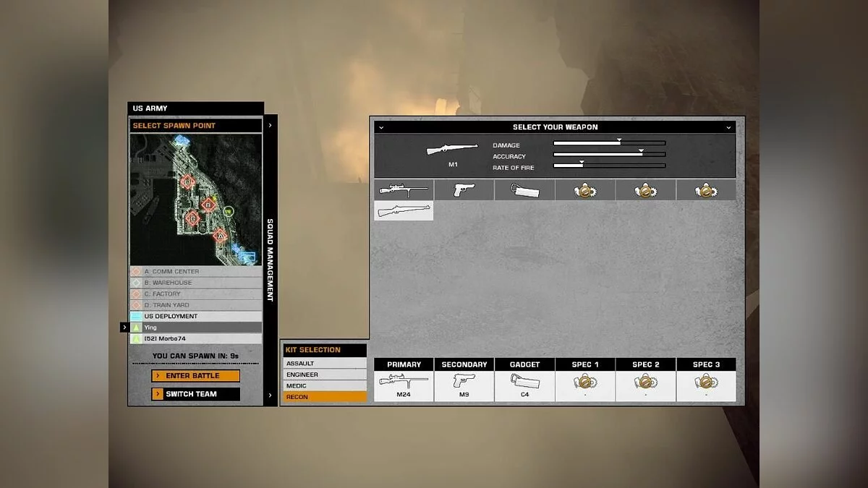This screenshot has width=868, height=488.
Task: Select the Recon kit entry
Action: [324, 397]
